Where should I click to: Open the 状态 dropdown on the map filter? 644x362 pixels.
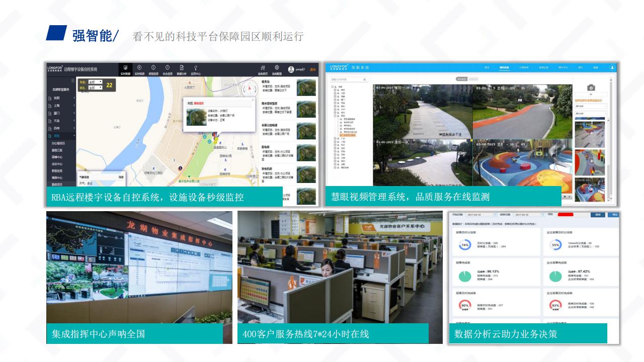(95, 87)
